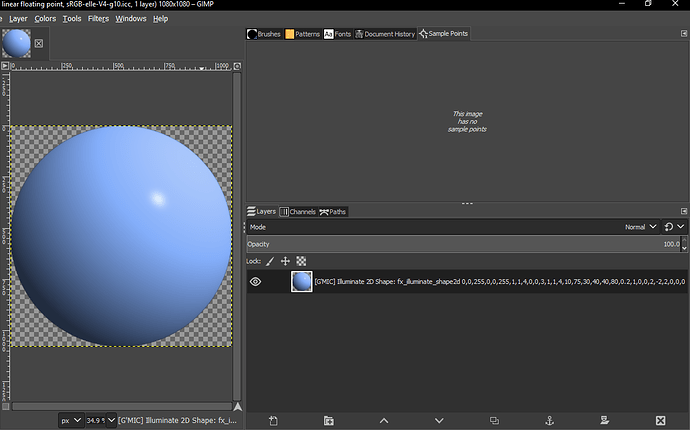690x430 pixels.
Task: Duplicate the current layer
Action: pos(494,420)
